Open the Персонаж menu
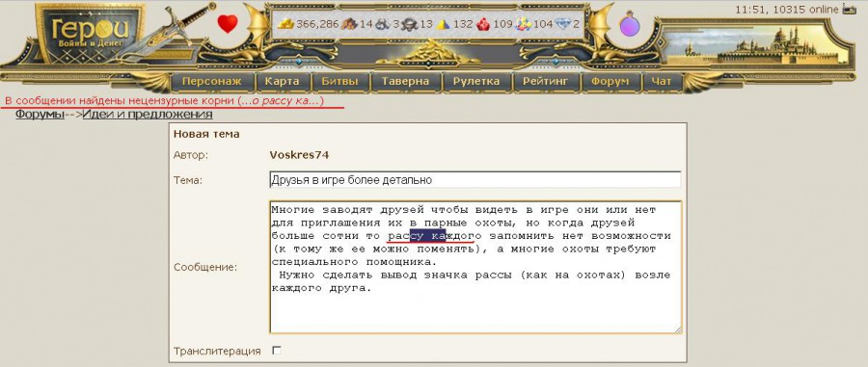868x367 pixels. pos(212,81)
